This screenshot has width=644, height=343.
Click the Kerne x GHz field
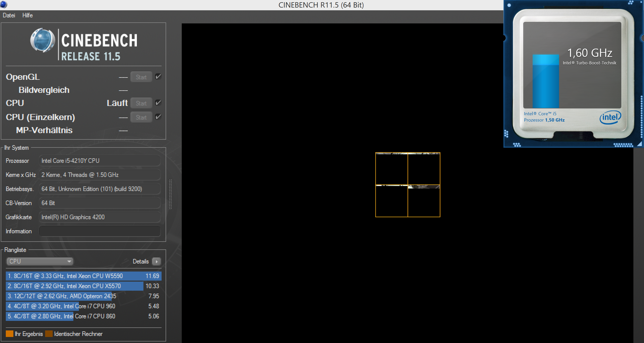pyautogui.click(x=100, y=175)
